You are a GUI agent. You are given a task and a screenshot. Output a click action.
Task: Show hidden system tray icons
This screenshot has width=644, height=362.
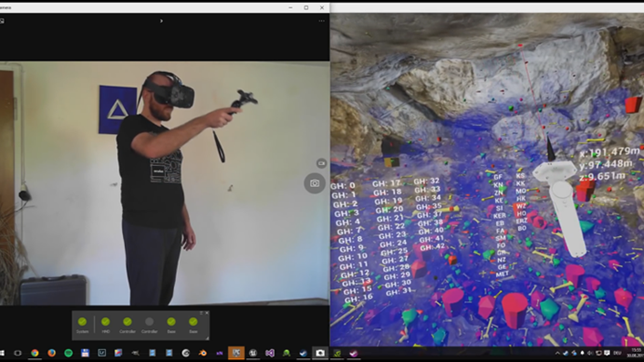click(557, 353)
